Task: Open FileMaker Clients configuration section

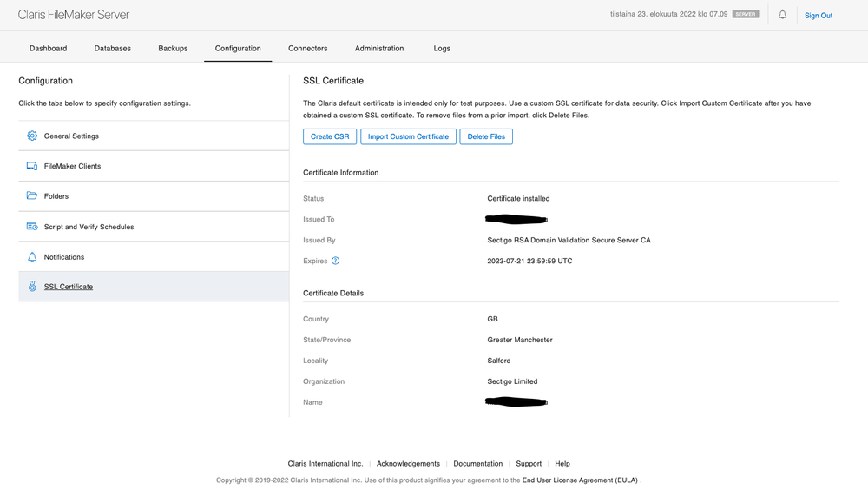Action: (154, 166)
